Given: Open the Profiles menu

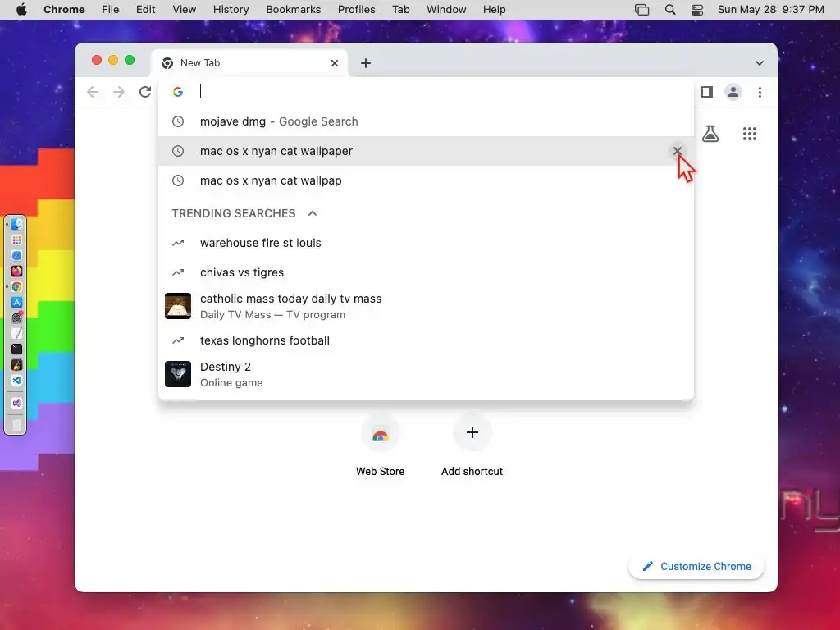Looking at the screenshot, I should click(357, 10).
